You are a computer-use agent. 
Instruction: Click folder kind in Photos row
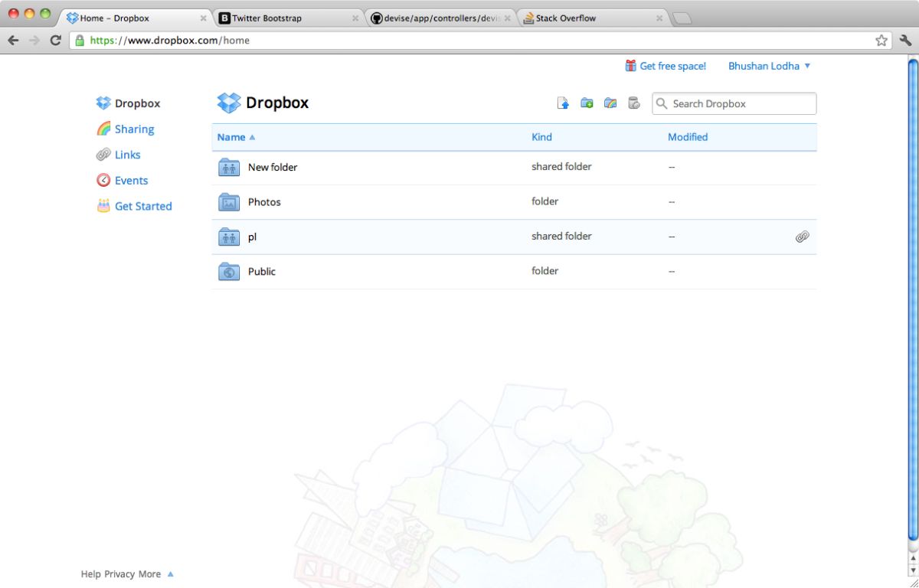(x=545, y=201)
